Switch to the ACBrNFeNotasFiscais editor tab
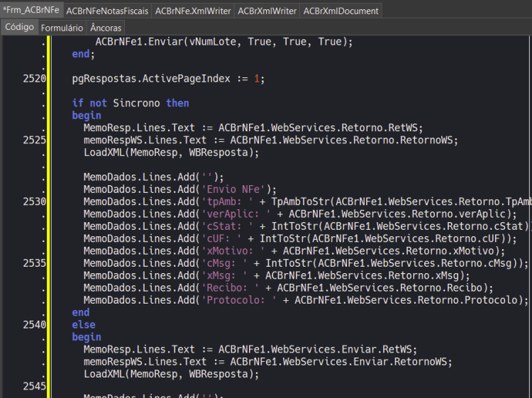The height and width of the screenshot is (398, 532). pyautogui.click(x=107, y=11)
